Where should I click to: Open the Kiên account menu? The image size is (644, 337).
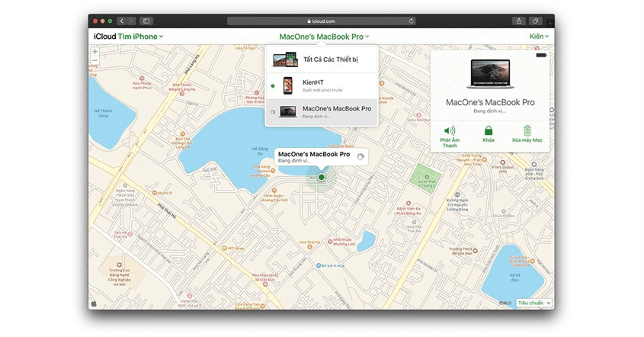pos(539,36)
